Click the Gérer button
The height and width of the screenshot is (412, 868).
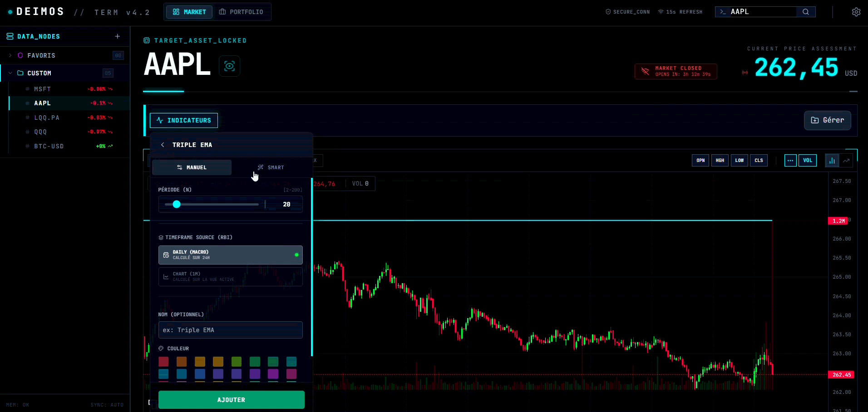[x=827, y=120]
